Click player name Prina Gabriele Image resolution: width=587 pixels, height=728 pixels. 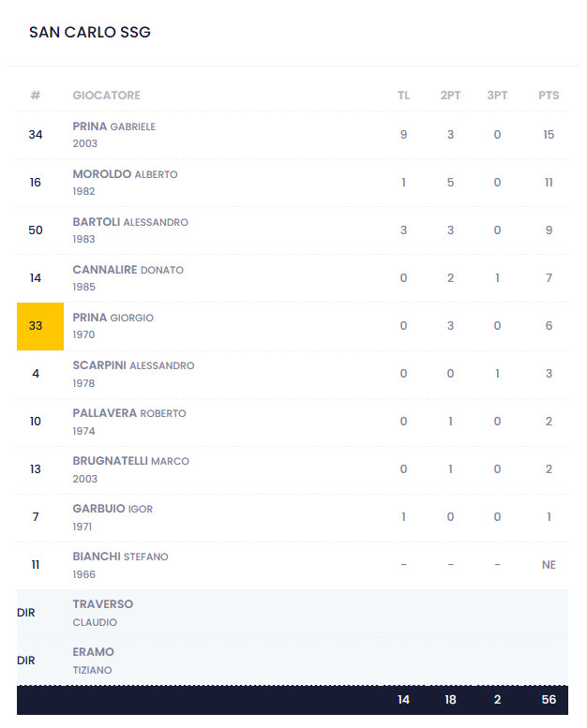click(x=113, y=126)
